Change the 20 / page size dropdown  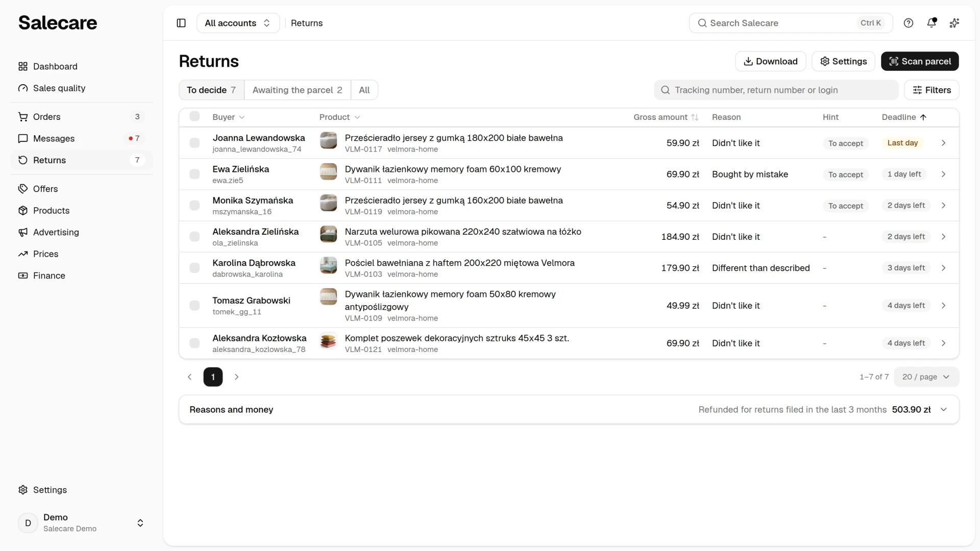click(x=926, y=377)
